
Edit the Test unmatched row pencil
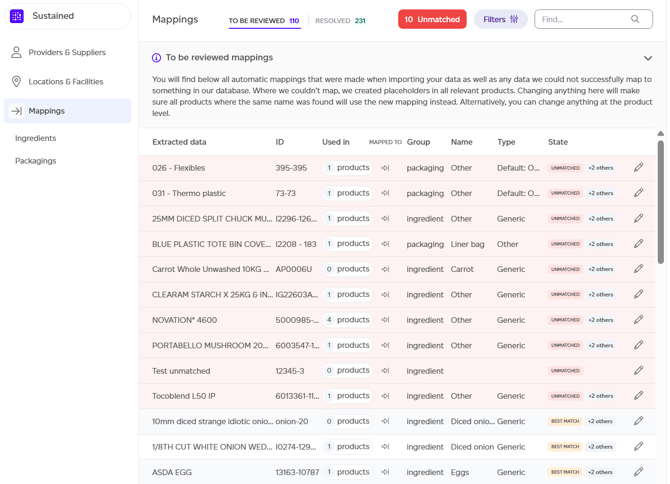(638, 370)
